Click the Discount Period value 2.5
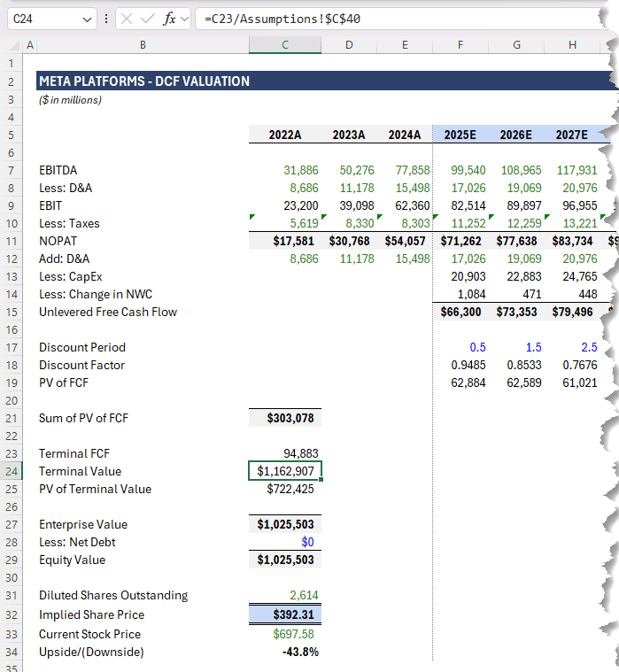 click(589, 347)
